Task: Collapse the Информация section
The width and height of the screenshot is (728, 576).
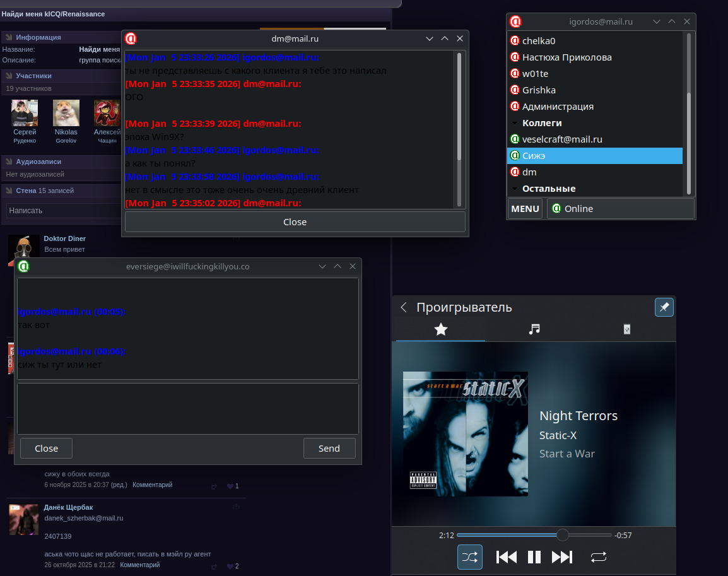Action: click(x=9, y=37)
